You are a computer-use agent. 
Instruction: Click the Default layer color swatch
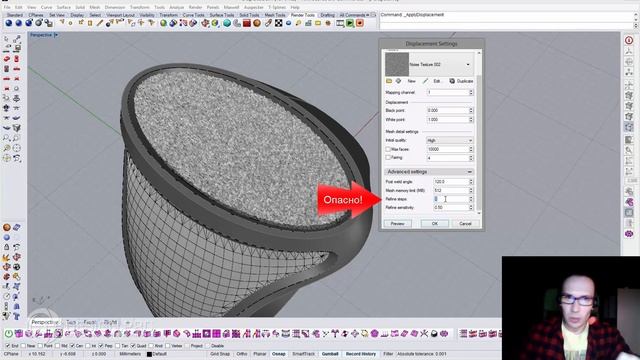[149, 354]
